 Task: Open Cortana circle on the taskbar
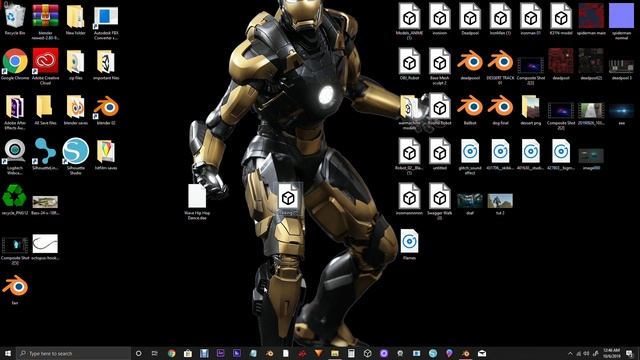[x=138, y=353]
